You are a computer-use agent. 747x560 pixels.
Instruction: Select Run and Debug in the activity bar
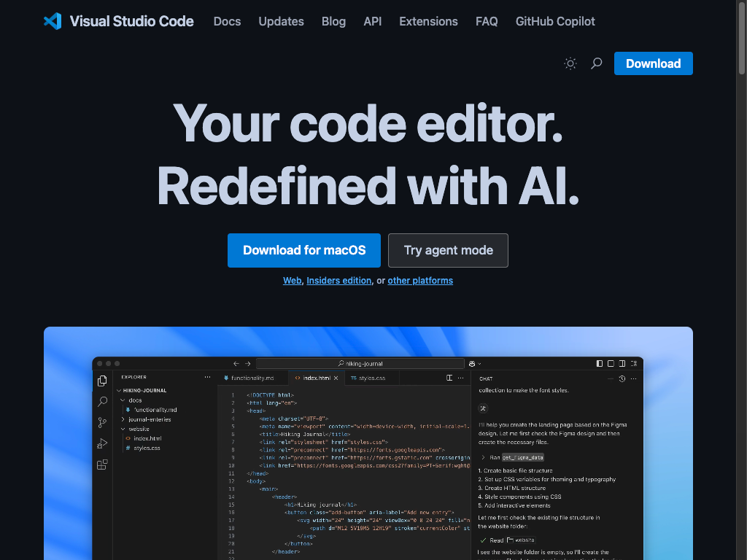(102, 443)
